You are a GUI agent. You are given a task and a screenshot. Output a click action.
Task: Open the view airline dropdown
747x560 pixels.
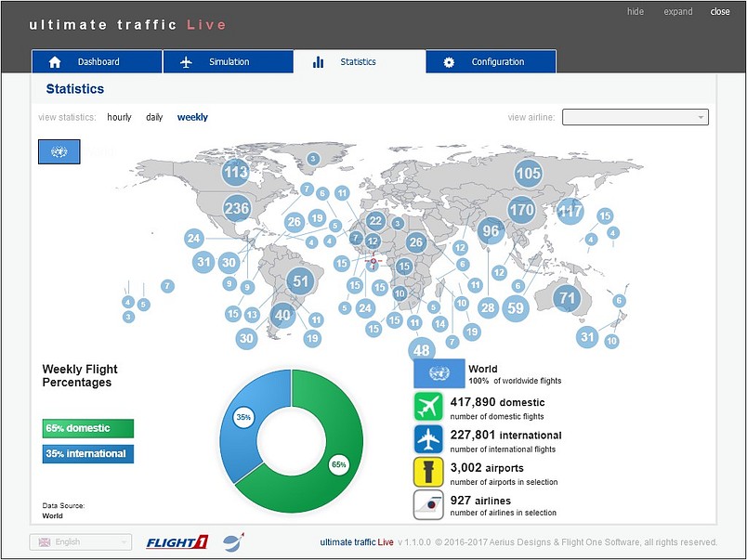636,117
